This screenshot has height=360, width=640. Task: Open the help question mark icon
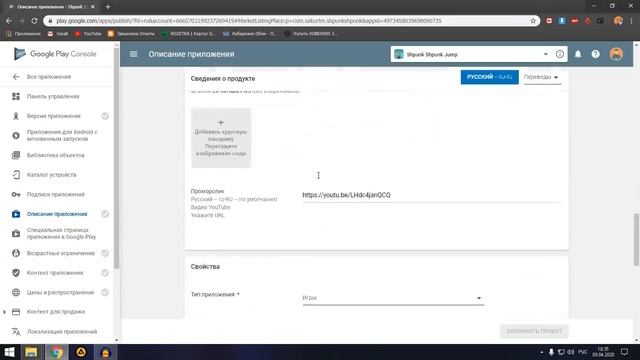coord(596,54)
